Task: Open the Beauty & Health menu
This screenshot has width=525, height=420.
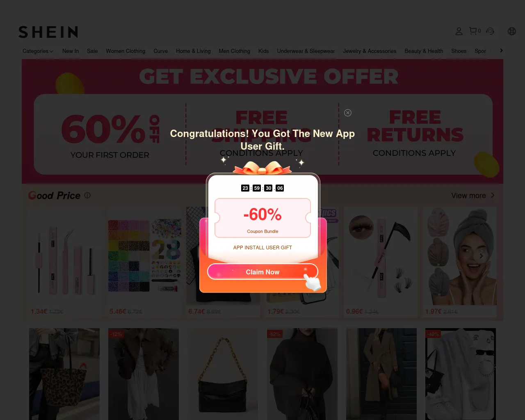Action: pos(424,51)
